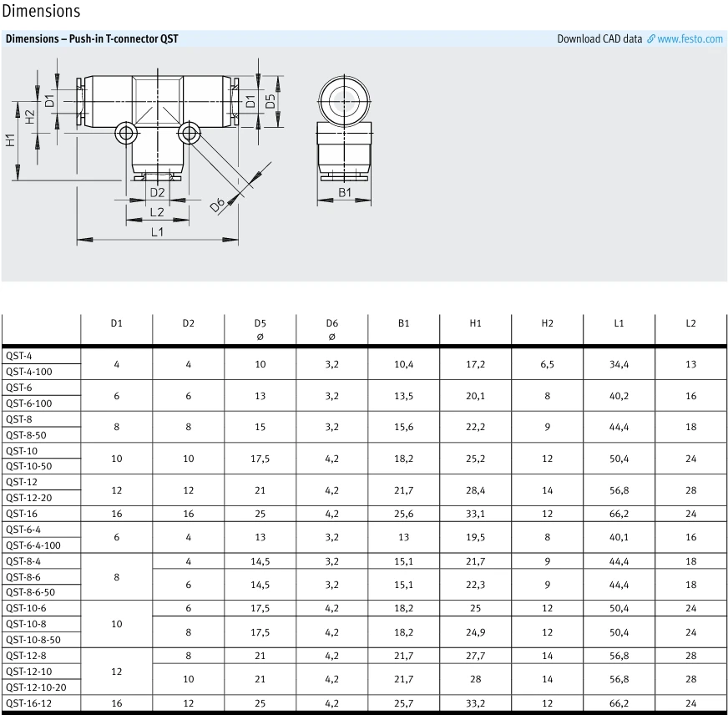Click the L1 column header
Viewport: 728px width, 715px height.
coord(619,323)
